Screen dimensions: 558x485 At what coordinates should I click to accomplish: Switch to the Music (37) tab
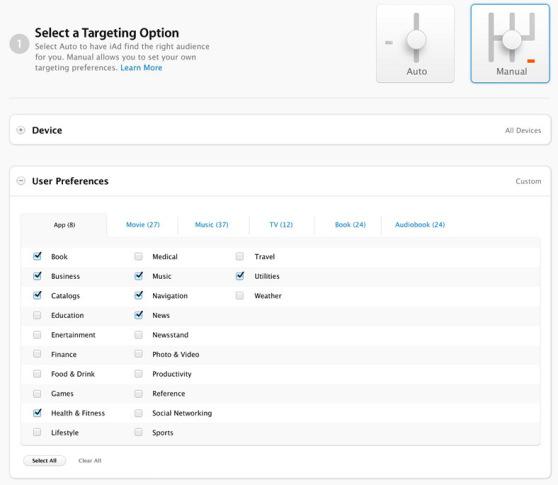click(x=212, y=225)
